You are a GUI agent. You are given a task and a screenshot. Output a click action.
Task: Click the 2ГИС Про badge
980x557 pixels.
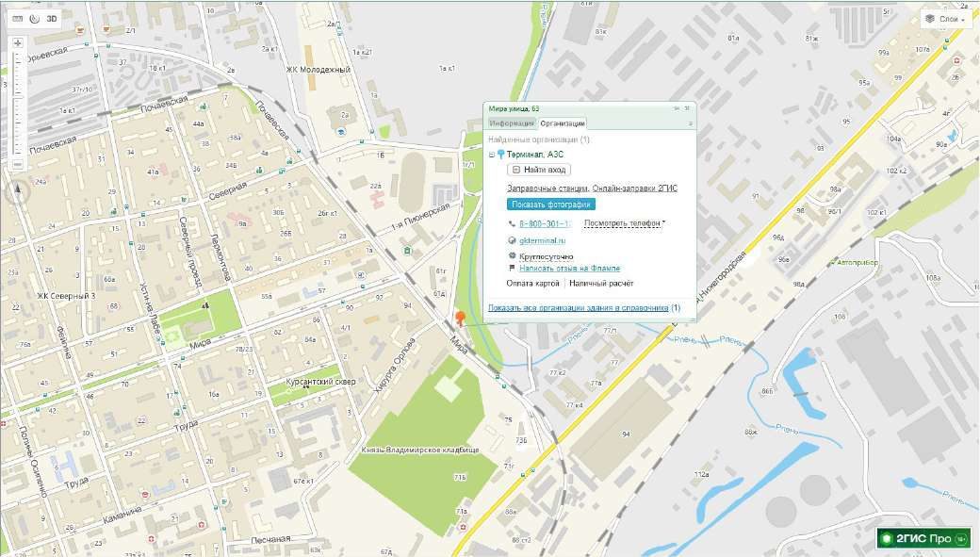point(923,538)
